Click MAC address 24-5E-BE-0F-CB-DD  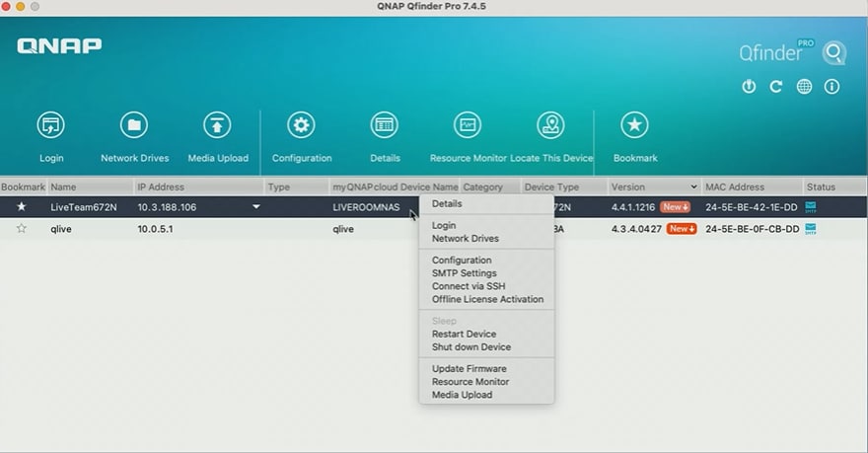[x=753, y=229]
